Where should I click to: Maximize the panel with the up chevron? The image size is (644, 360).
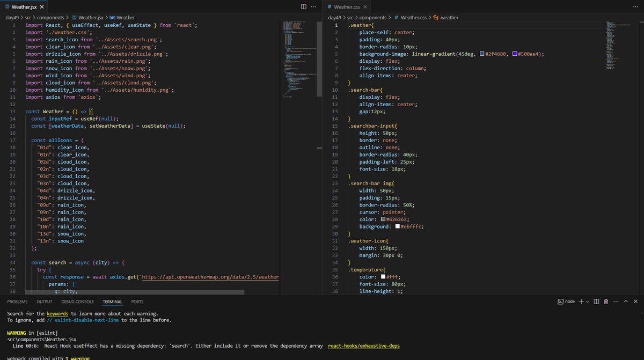pyautogui.click(x=626, y=301)
